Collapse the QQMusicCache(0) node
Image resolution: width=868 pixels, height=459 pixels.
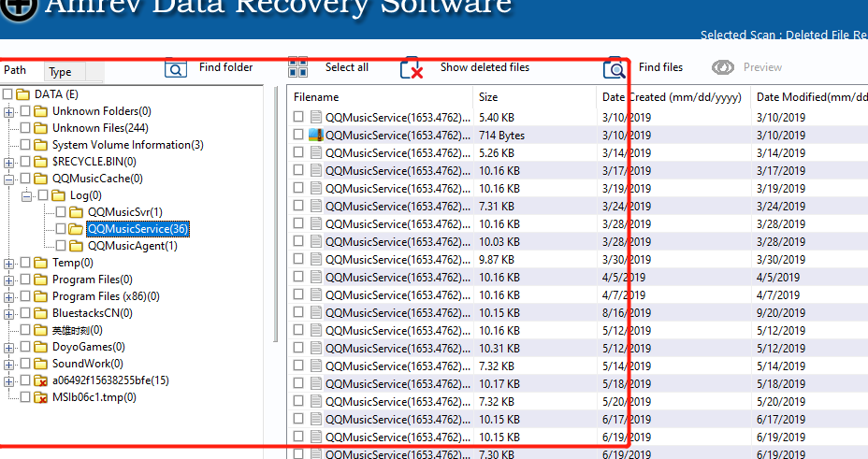click(x=8, y=179)
